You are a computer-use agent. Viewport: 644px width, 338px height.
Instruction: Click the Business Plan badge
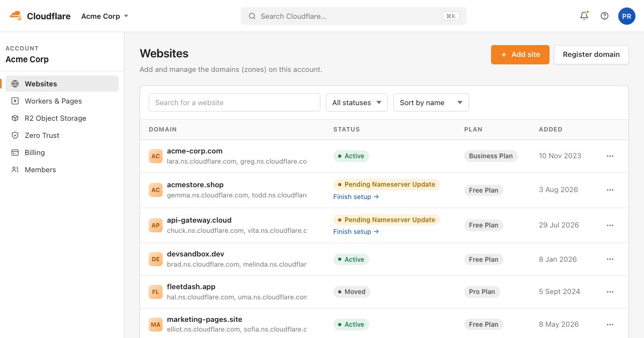click(491, 156)
